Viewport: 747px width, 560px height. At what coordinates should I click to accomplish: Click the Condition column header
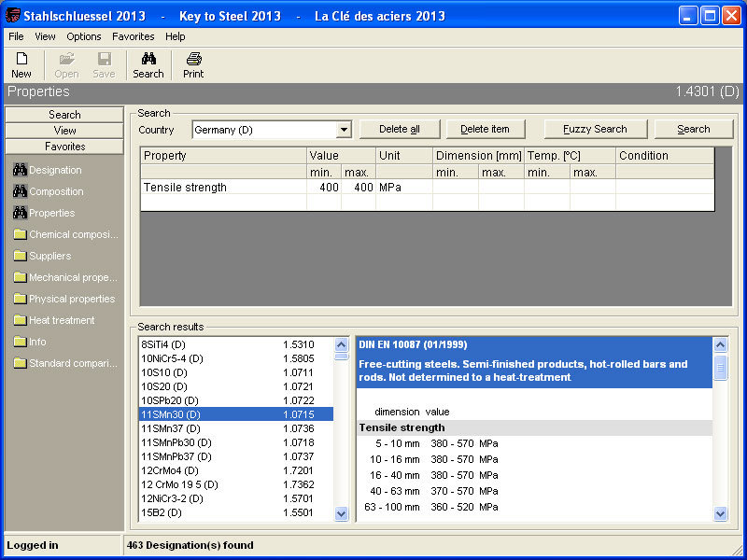coord(665,156)
